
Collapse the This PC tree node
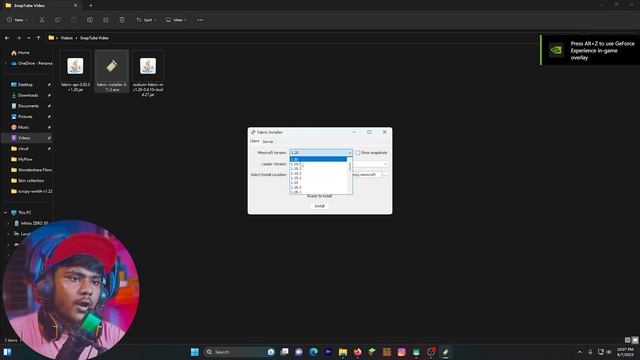(5, 213)
